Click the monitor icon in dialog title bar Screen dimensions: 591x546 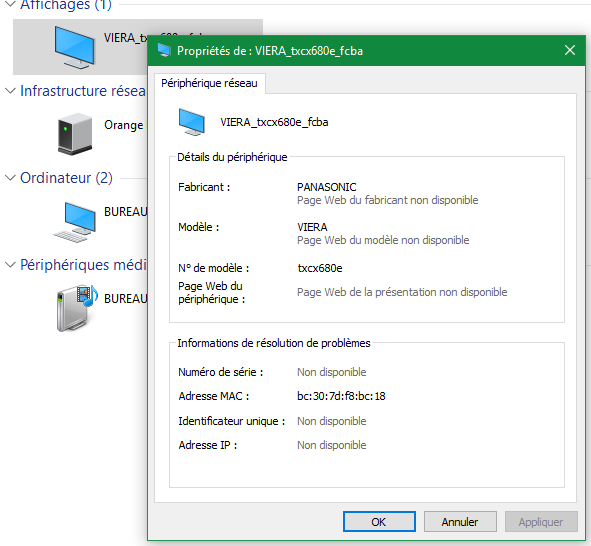(164, 50)
